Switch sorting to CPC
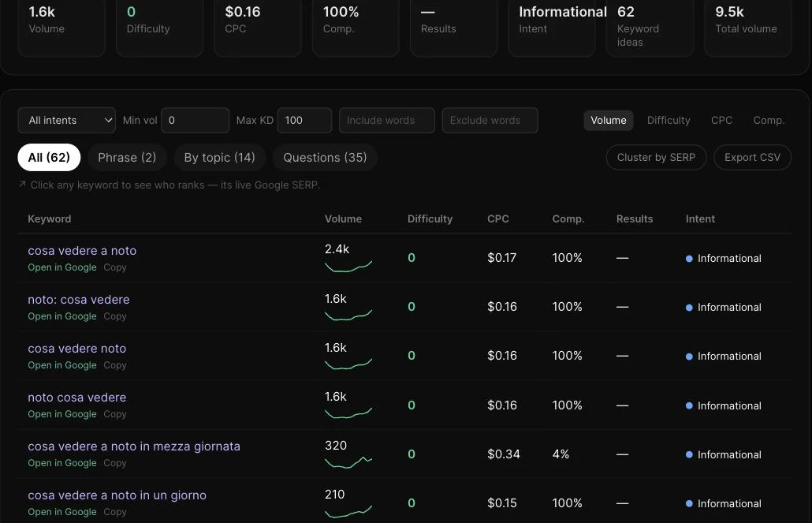 721,120
